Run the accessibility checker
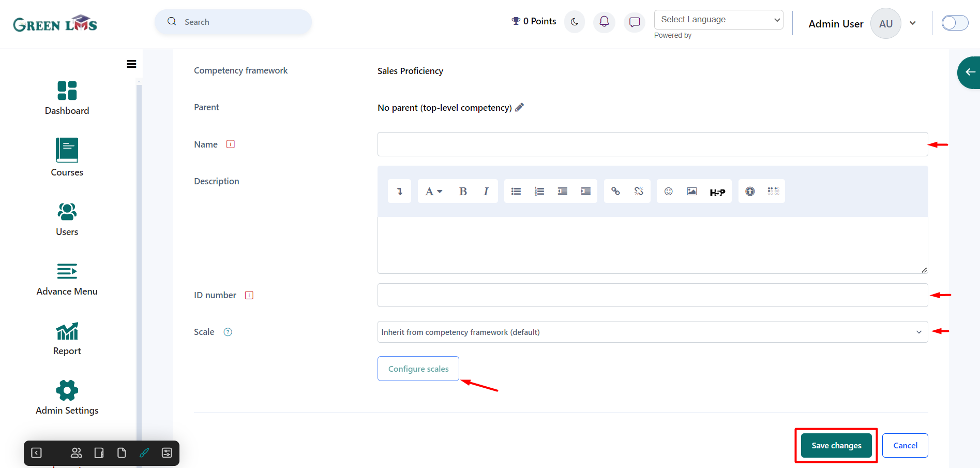The width and height of the screenshot is (980, 468). pos(750,192)
